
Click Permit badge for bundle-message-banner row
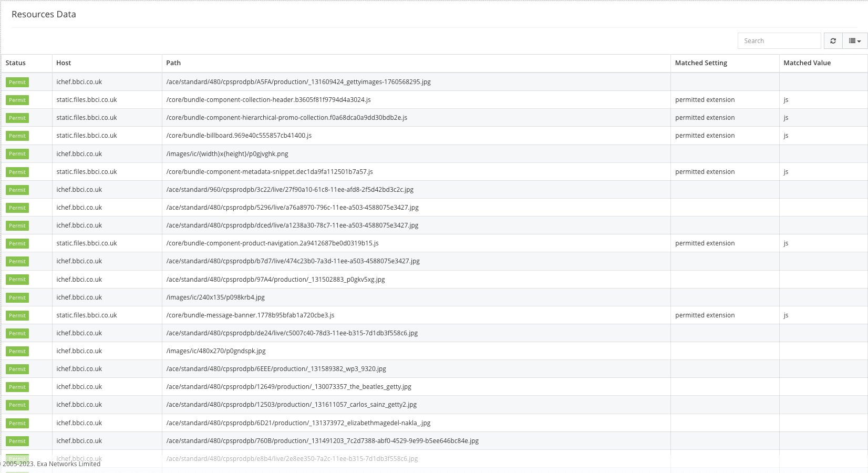tap(17, 316)
